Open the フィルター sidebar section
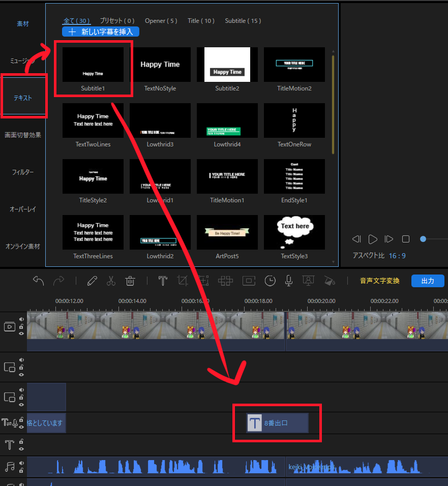Image resolution: width=448 pixels, height=486 pixels. [x=23, y=172]
